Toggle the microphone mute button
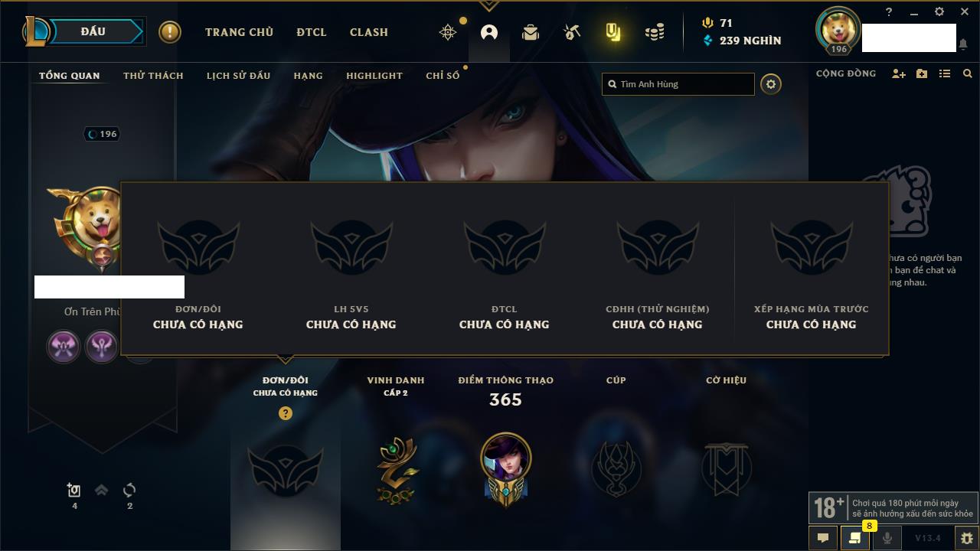 pyautogui.click(x=887, y=538)
